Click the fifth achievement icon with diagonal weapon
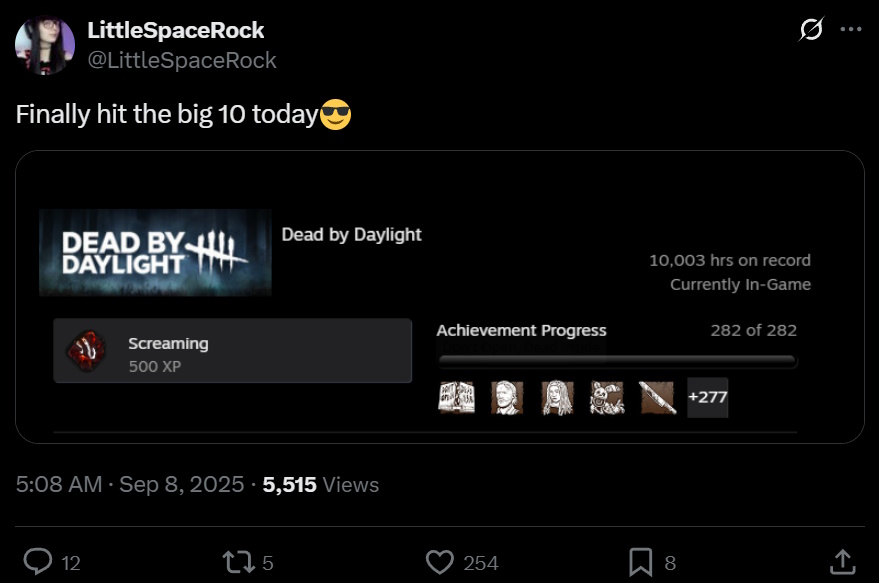 pyautogui.click(x=657, y=398)
